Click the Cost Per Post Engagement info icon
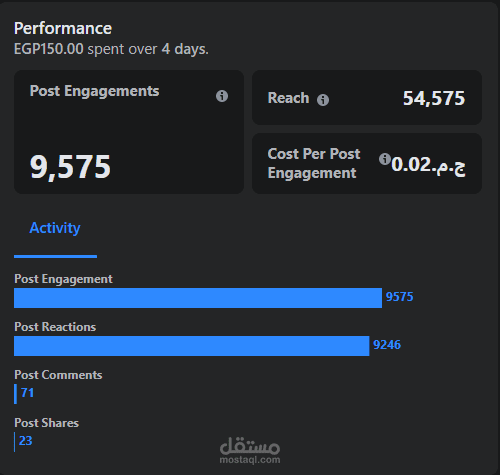The width and height of the screenshot is (500, 475). (384, 159)
